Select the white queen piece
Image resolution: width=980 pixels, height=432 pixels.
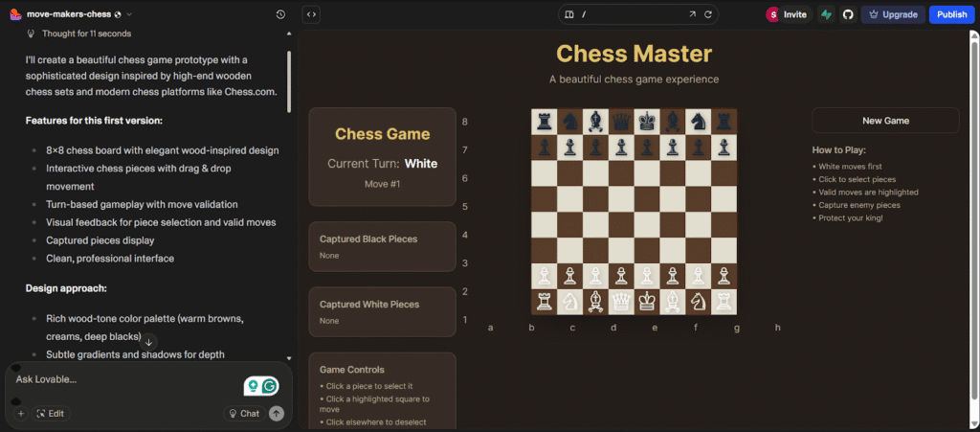[620, 302]
